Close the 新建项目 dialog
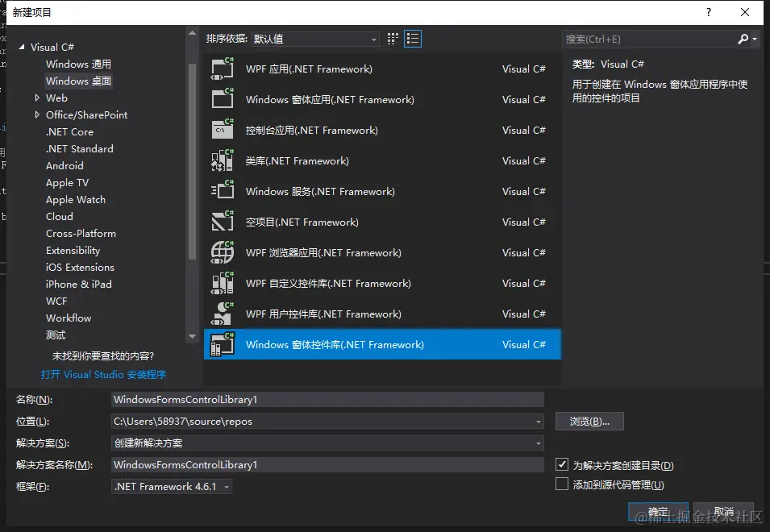 coord(745,12)
